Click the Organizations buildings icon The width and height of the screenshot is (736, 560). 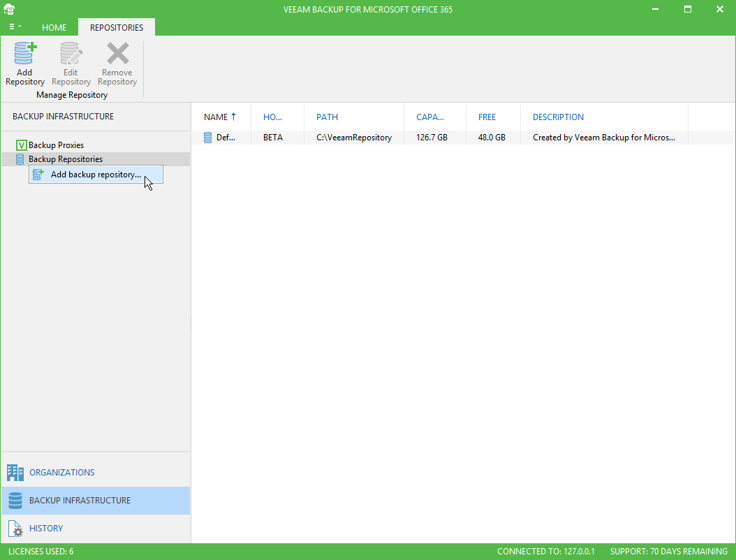point(15,473)
